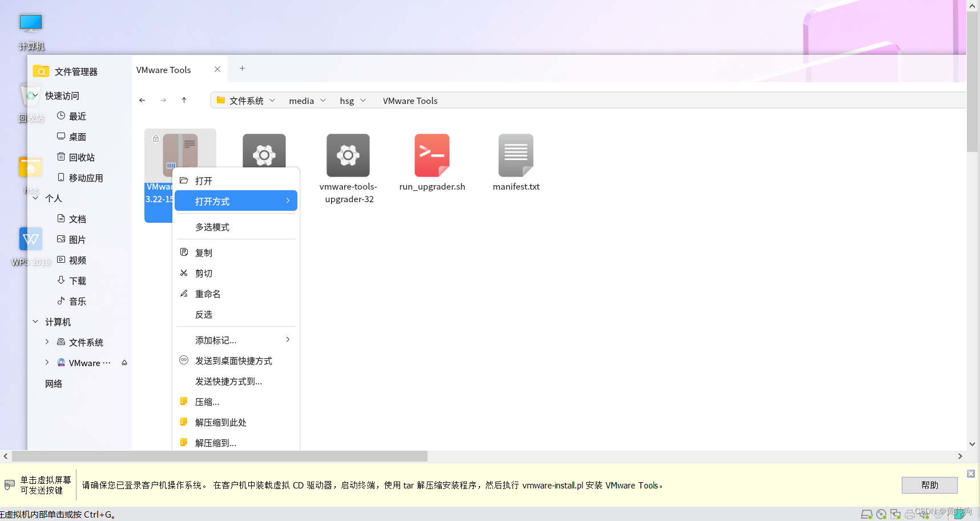Choose 多选模式 in the context menu
980x521 pixels.
point(236,227)
